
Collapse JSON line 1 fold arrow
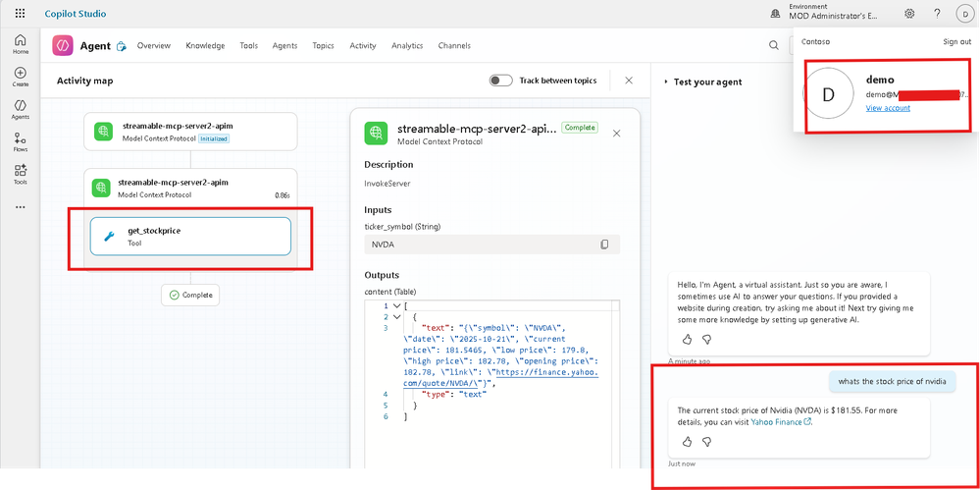click(x=396, y=306)
